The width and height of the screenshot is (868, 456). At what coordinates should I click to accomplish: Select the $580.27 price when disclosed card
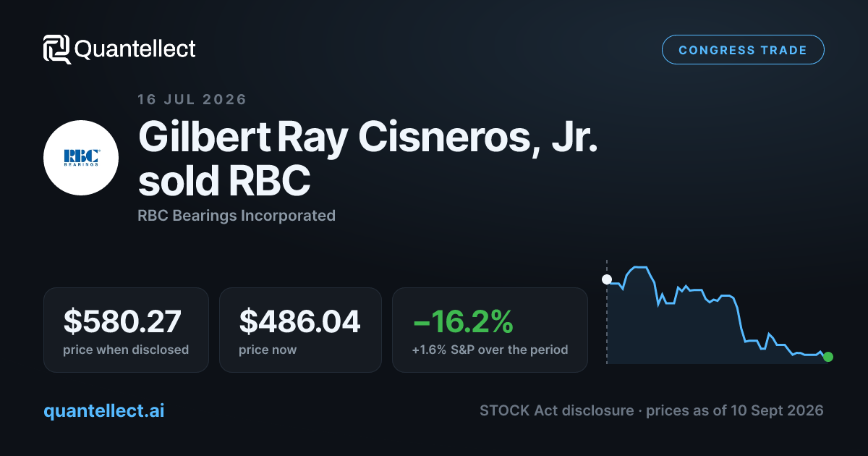126,330
